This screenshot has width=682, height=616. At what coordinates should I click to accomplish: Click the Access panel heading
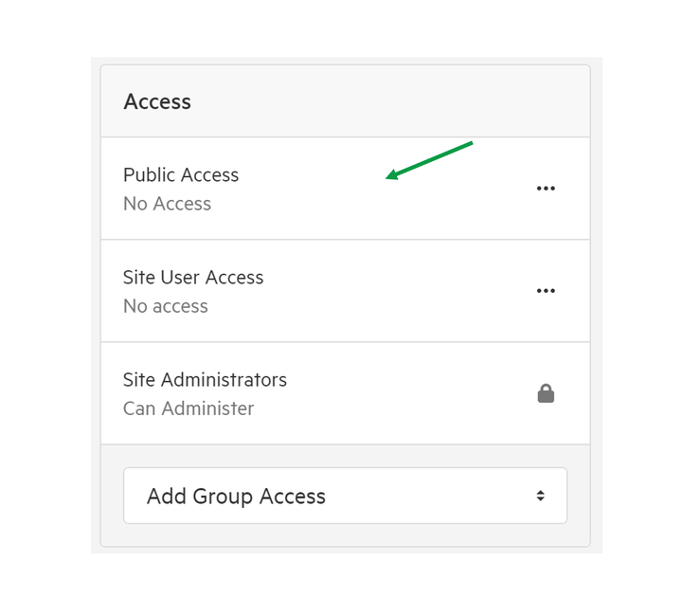pos(157,101)
